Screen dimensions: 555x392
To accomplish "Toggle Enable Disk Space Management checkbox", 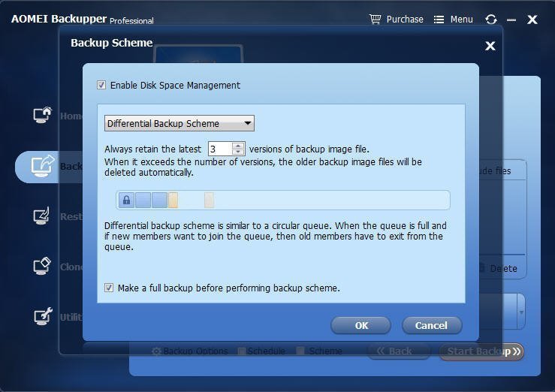I will [101, 85].
